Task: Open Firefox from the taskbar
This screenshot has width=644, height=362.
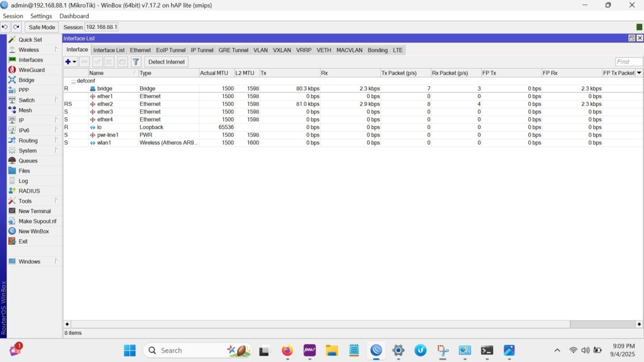Action: click(x=287, y=351)
